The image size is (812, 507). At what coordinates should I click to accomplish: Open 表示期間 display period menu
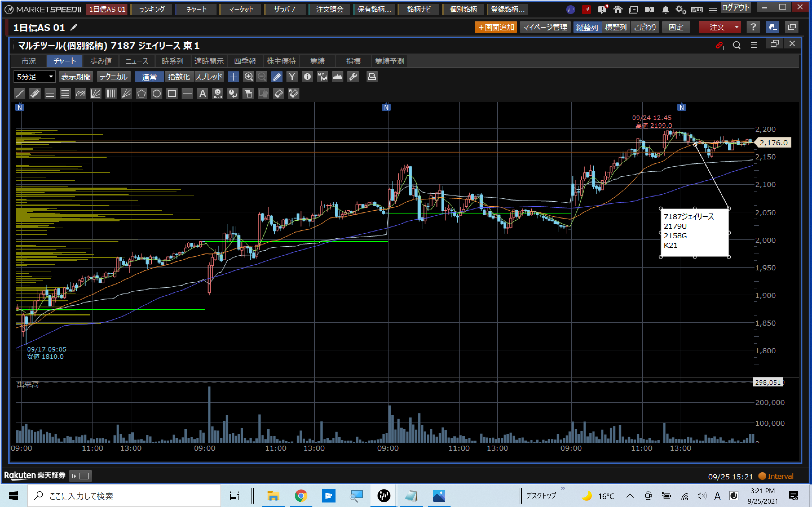pyautogui.click(x=76, y=77)
